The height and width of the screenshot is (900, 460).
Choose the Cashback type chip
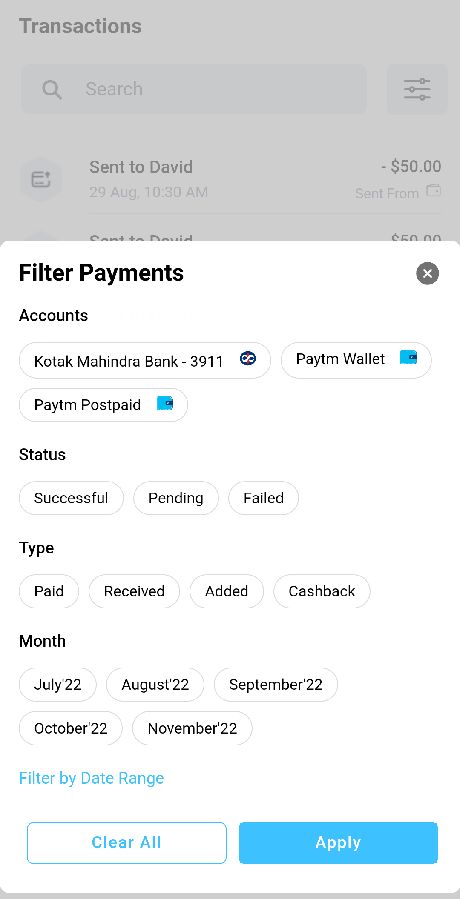(x=322, y=591)
